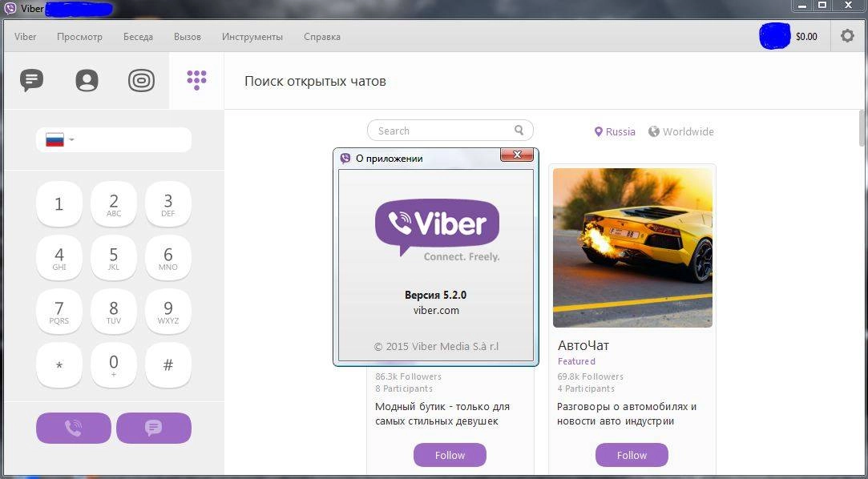868x479 pixels.
Task: Open the chats list tab icon
Action: pos(31,81)
